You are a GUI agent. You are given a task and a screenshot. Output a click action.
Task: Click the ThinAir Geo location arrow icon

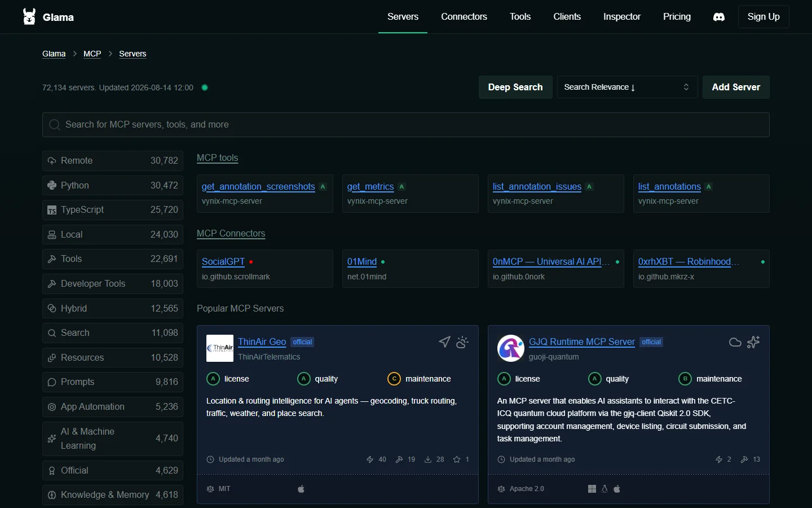[x=445, y=342]
